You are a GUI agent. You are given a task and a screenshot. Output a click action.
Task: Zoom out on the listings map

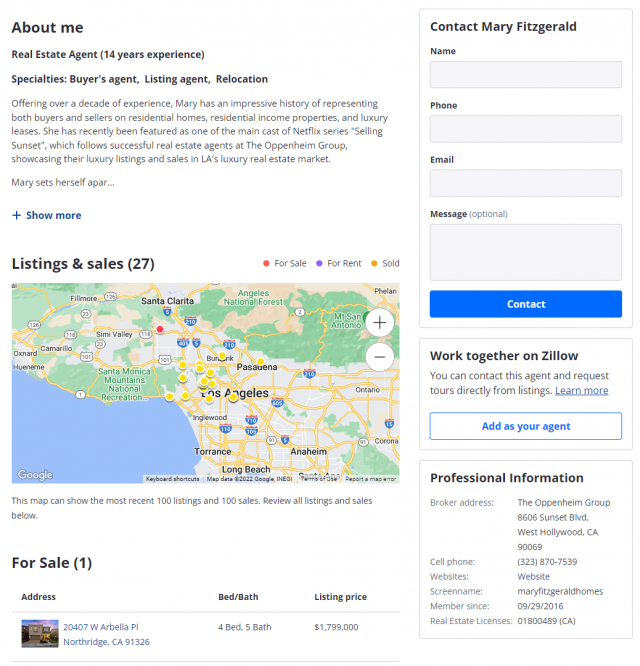click(380, 357)
